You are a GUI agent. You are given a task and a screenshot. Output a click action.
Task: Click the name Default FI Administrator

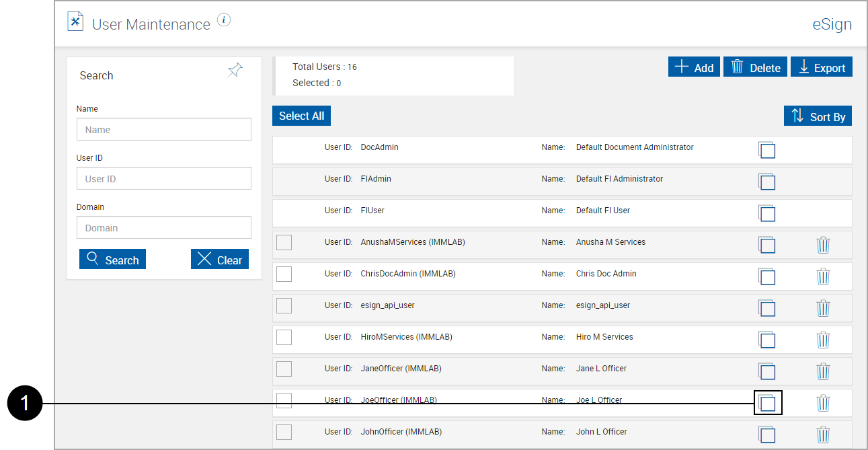(x=619, y=178)
